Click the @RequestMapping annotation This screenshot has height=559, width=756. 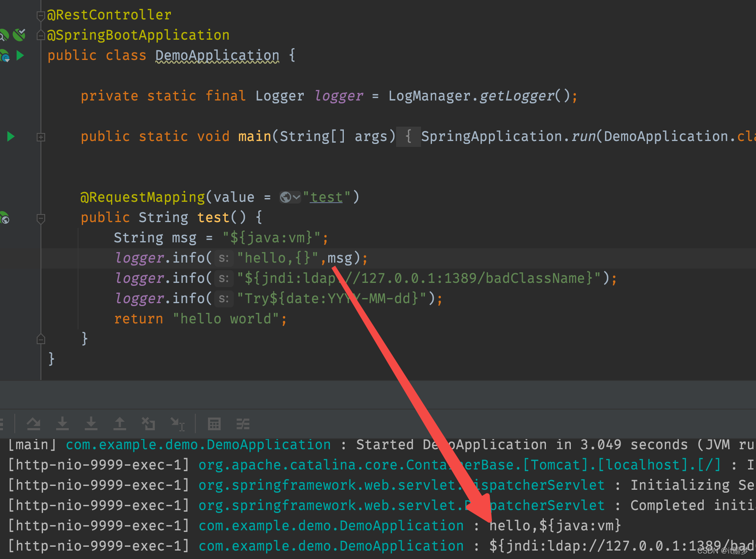click(143, 197)
